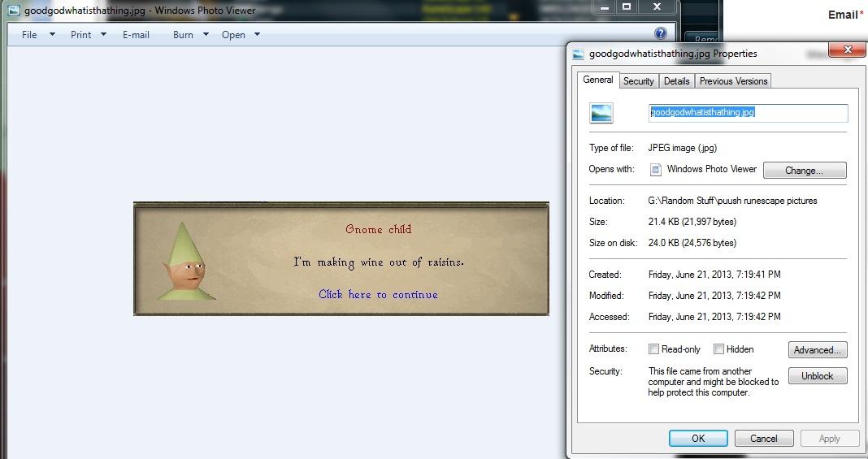This screenshot has width=868, height=459.
Task: Open the Previous Versions tab
Action: point(733,81)
